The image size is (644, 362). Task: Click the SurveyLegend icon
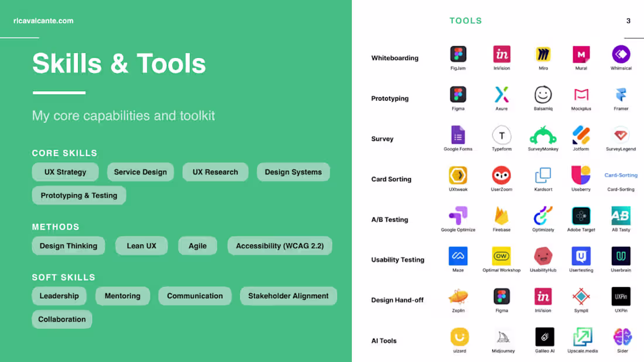pyautogui.click(x=621, y=135)
